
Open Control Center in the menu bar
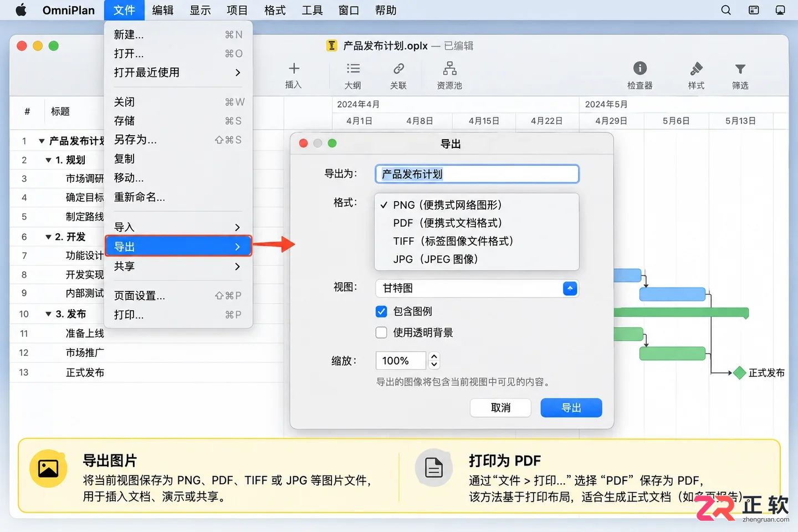pos(754,10)
